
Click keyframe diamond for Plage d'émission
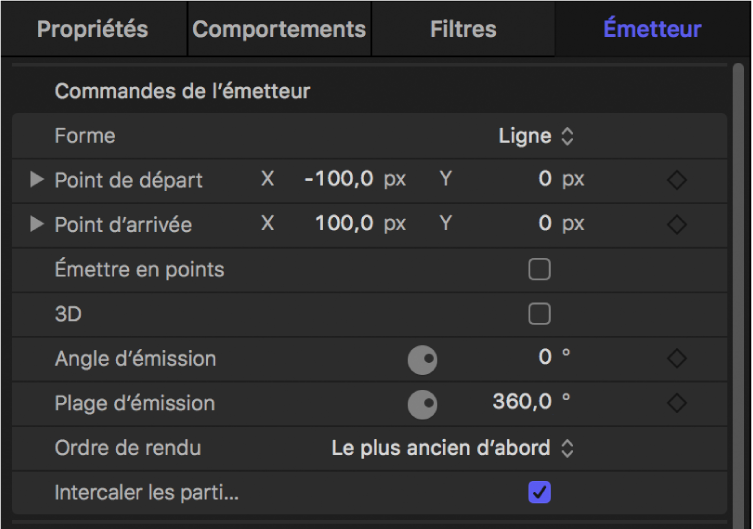[677, 403]
